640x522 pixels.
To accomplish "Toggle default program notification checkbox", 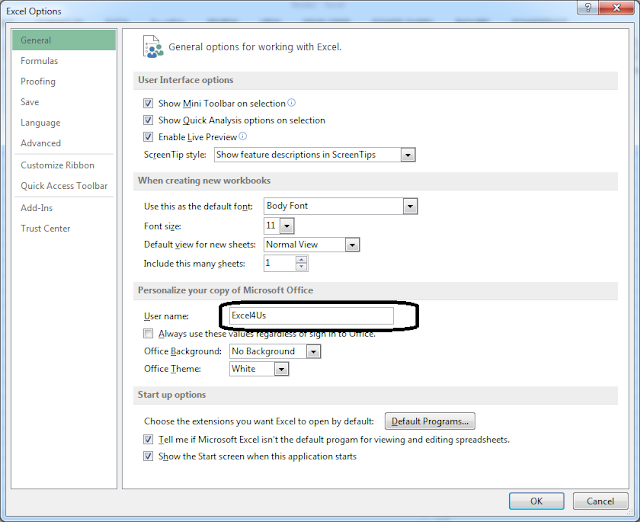I will coord(148,440).
